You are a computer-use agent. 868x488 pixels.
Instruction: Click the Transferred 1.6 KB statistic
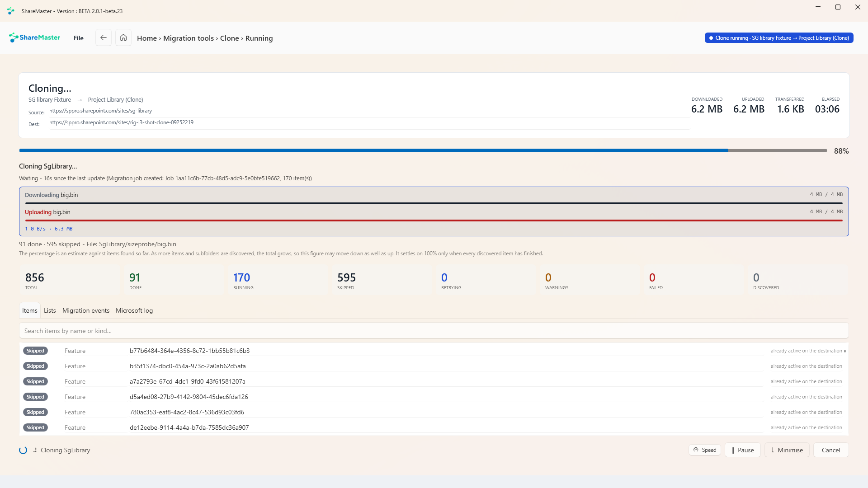[x=790, y=106]
